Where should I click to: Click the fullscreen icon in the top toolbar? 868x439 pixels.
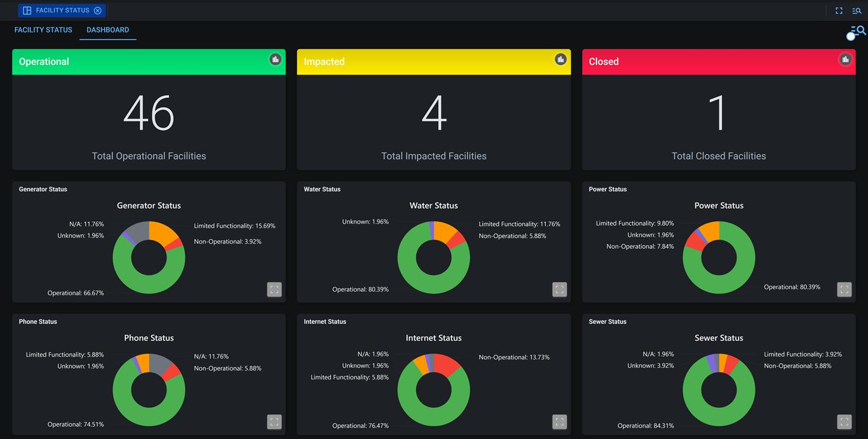tap(839, 10)
